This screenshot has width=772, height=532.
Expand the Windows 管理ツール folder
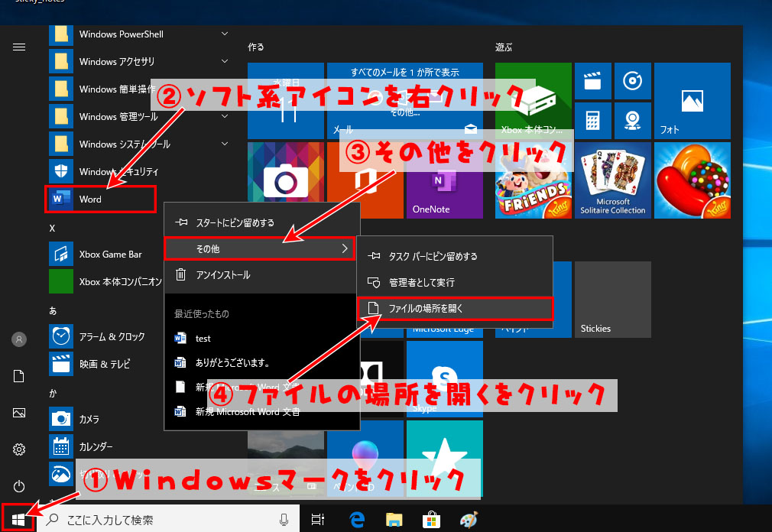[225, 116]
